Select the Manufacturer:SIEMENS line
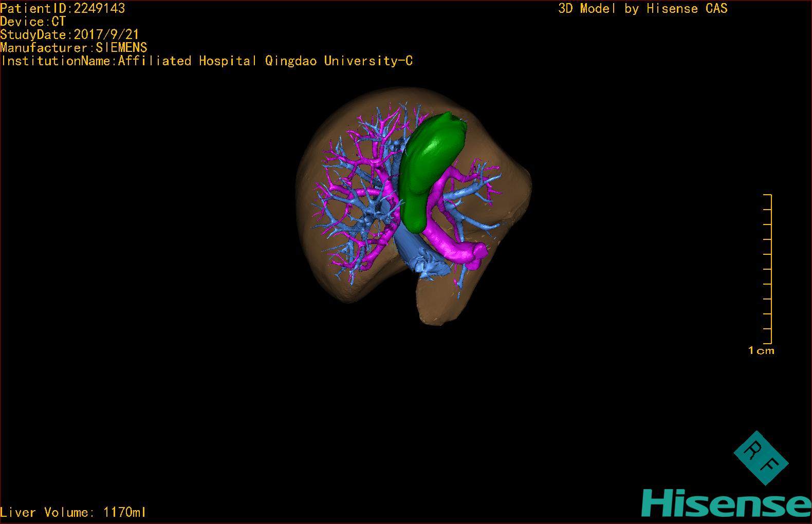Screen dimensions: 812x524 [x=74, y=48]
